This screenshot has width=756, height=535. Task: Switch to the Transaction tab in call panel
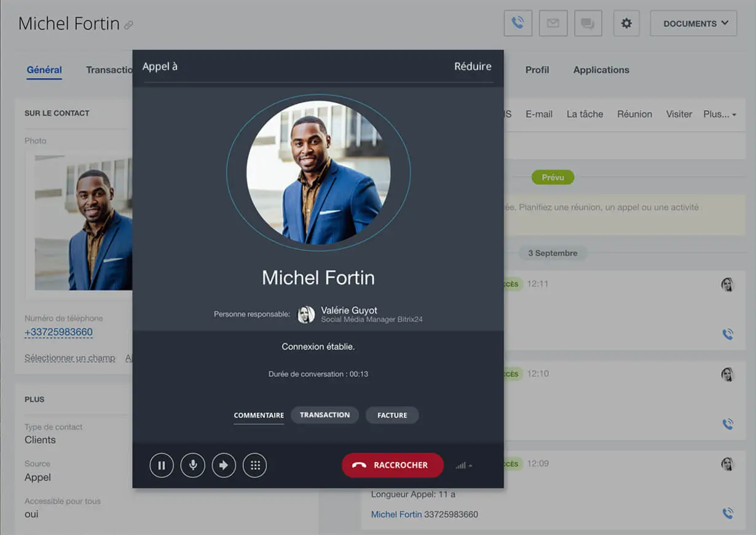tap(325, 415)
